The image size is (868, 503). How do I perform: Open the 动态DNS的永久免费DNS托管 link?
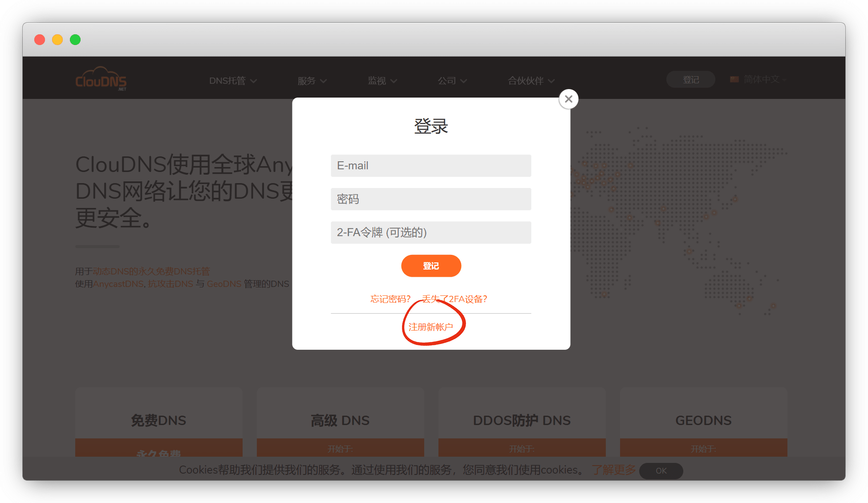(151, 271)
